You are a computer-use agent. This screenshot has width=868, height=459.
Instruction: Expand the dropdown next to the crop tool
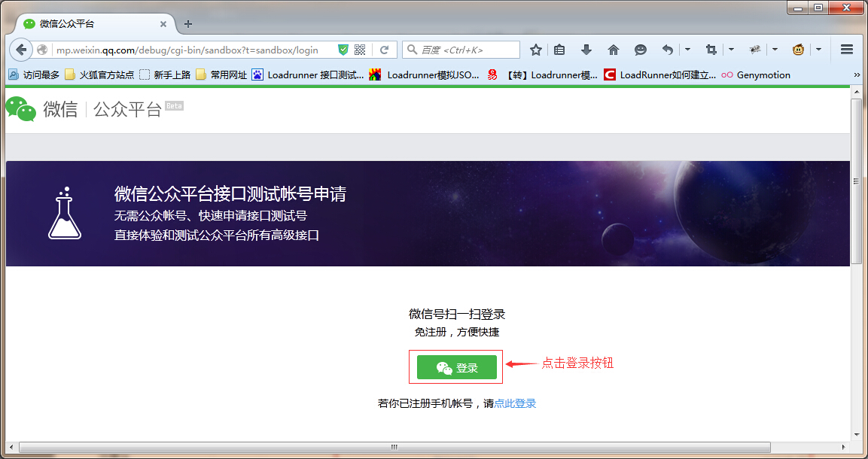click(x=731, y=50)
